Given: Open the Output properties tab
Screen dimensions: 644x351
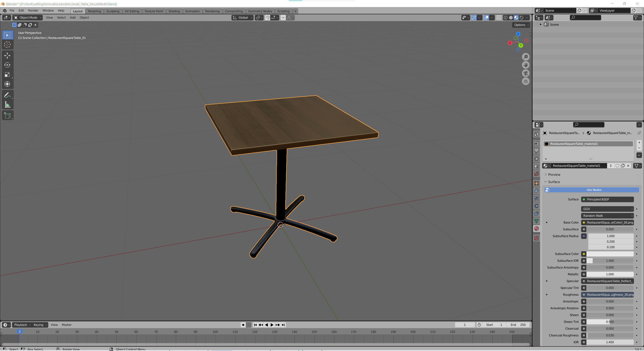Looking at the screenshot, I should click(537, 151).
